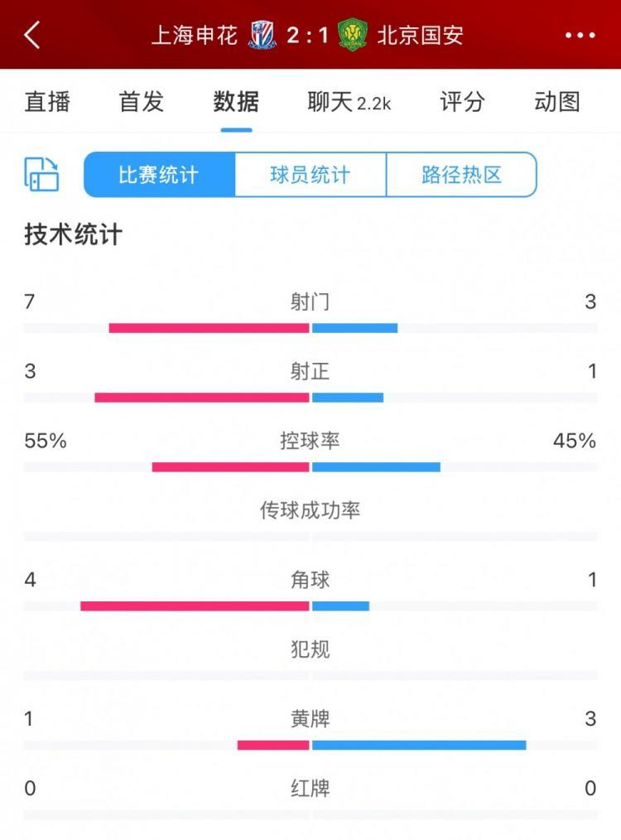This screenshot has height=840, width=621.
Task: Tap the Beijing Guoan team logo
Action: [x=353, y=36]
